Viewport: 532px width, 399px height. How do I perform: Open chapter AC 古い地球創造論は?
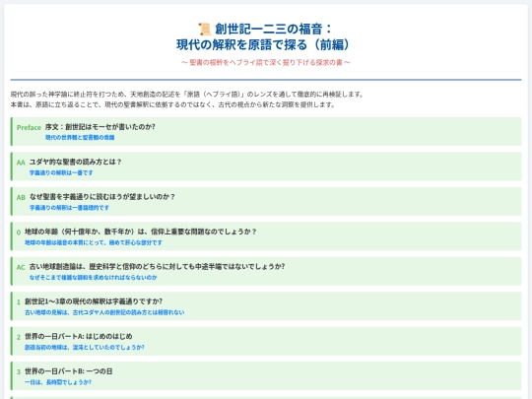[157, 267]
